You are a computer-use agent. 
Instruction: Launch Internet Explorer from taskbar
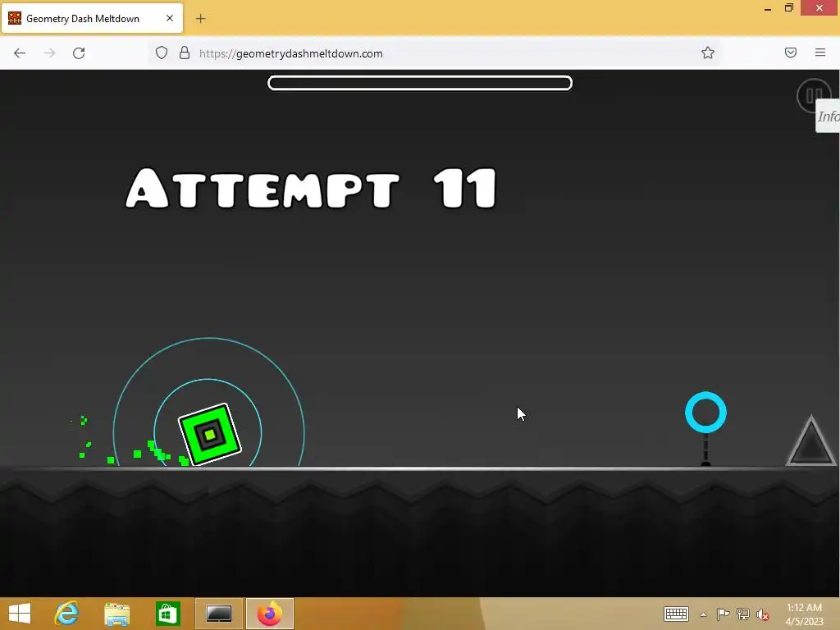tap(67, 614)
